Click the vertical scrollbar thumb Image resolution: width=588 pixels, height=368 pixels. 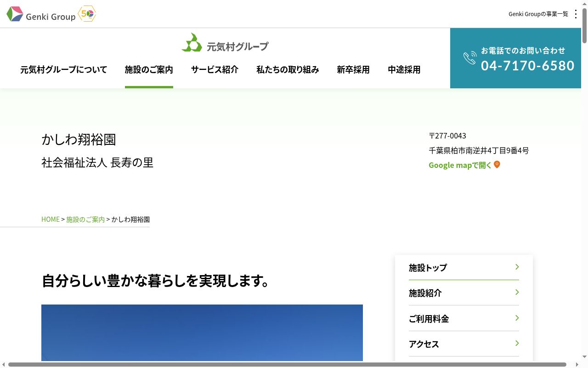click(584, 25)
